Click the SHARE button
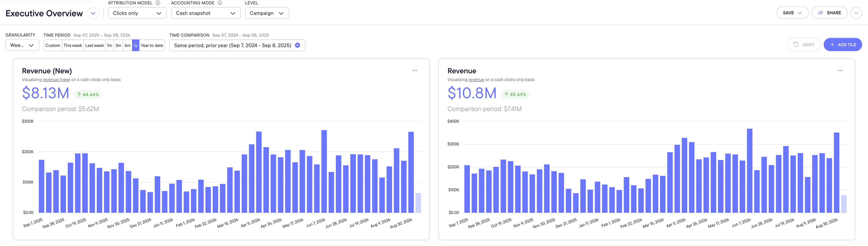The width and height of the screenshot is (868, 246). pyautogui.click(x=829, y=13)
